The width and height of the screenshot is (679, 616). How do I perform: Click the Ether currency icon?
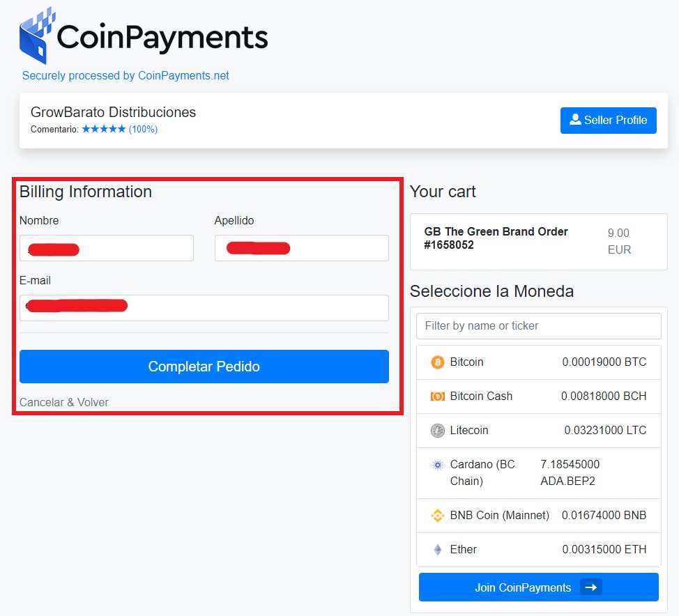point(438,550)
